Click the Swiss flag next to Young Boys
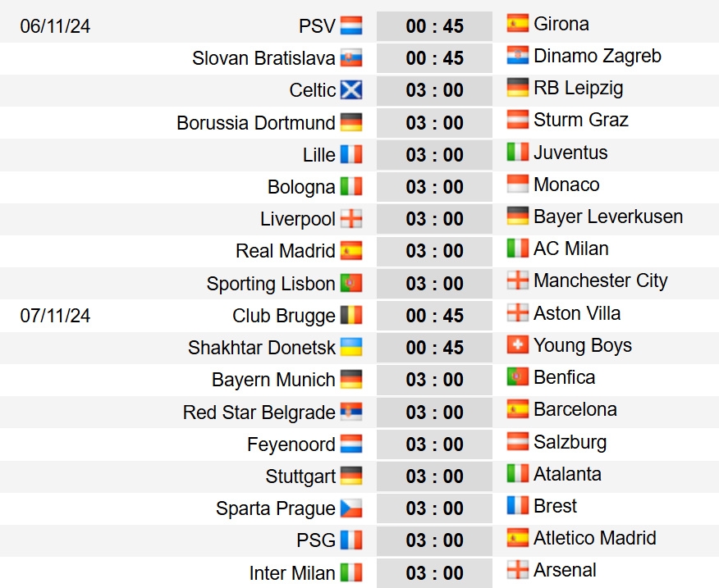719x588 pixels. [x=518, y=344]
